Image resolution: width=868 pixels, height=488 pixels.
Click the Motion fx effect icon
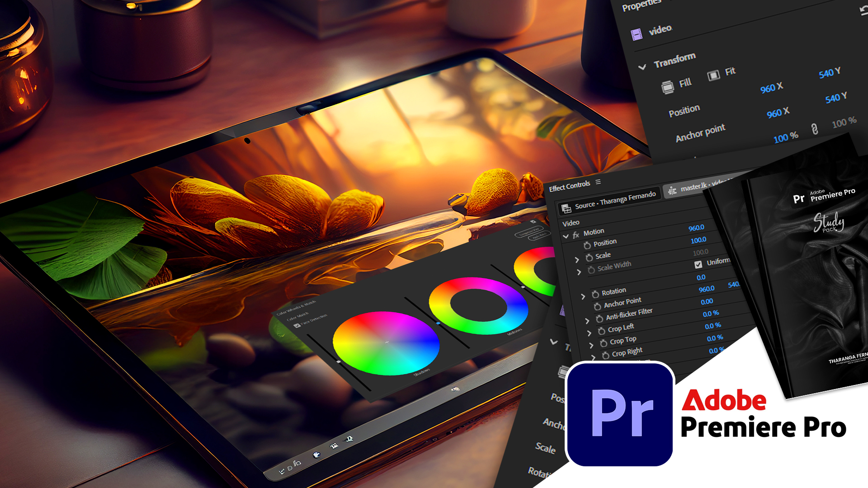576,235
